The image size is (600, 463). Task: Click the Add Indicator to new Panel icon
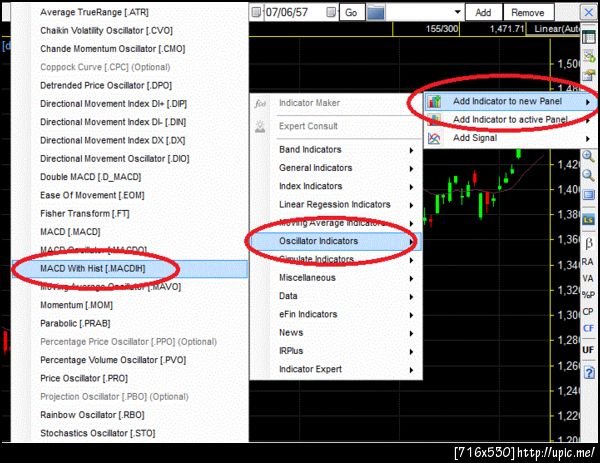tap(434, 102)
